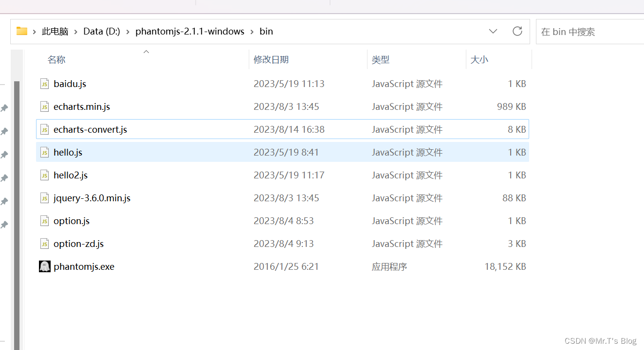Click the hello.js file icon
Screen dimensions: 644x350
44,152
